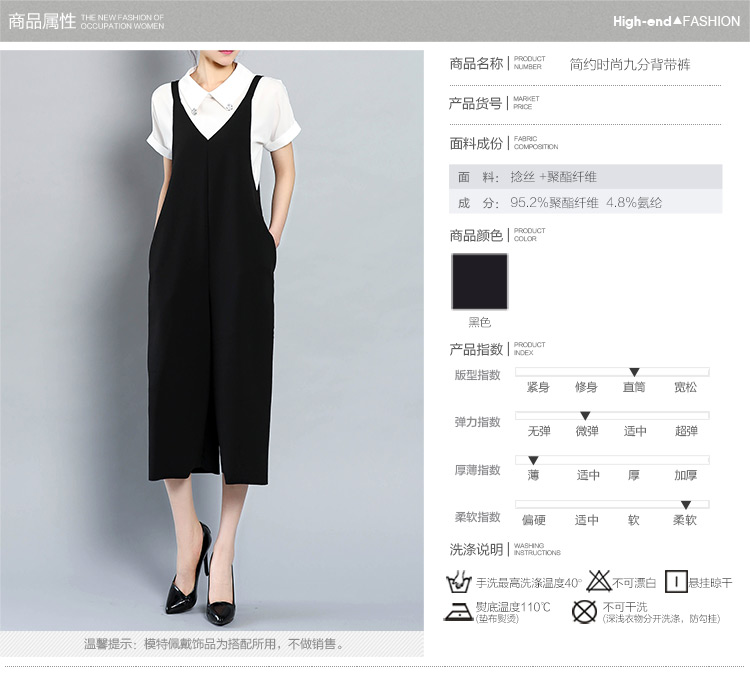
Task: Click the 洗涤说明 heading
Action: click(x=476, y=550)
